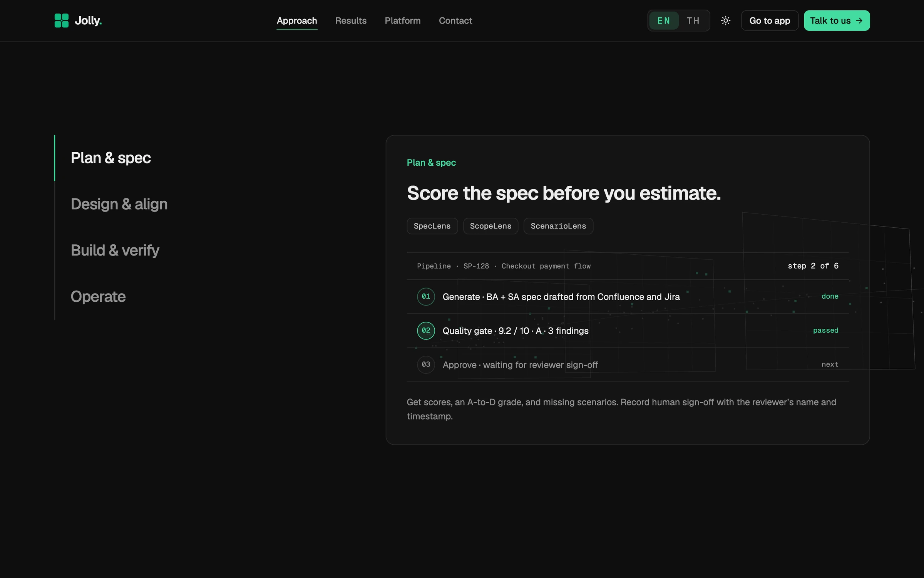Click the Jolly wordmark text
Image resolution: width=924 pixels, height=578 pixels.
click(88, 20)
